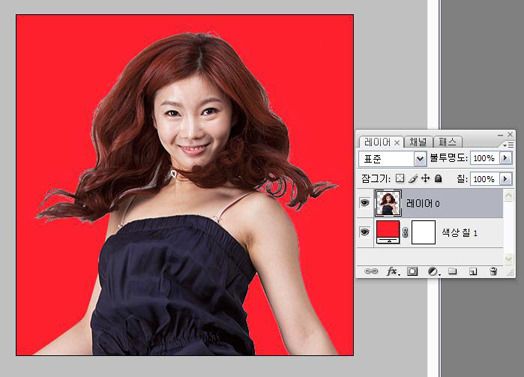Create a new layer group

tap(452, 271)
